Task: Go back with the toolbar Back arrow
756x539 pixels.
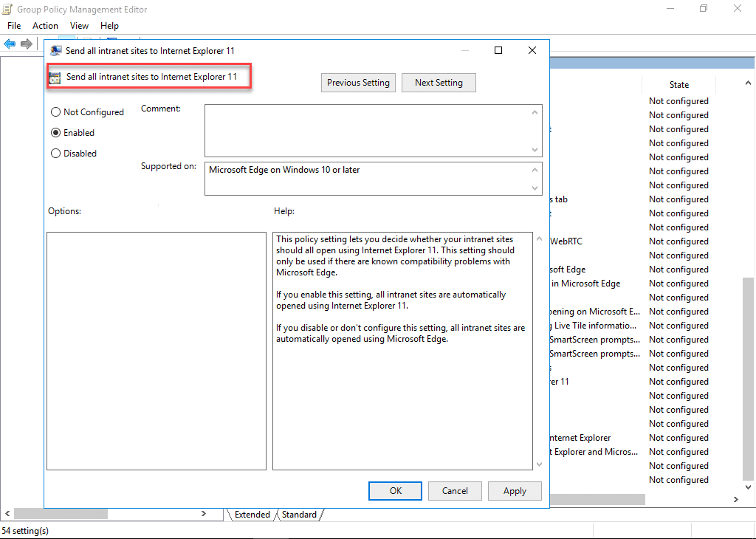Action: [10, 44]
